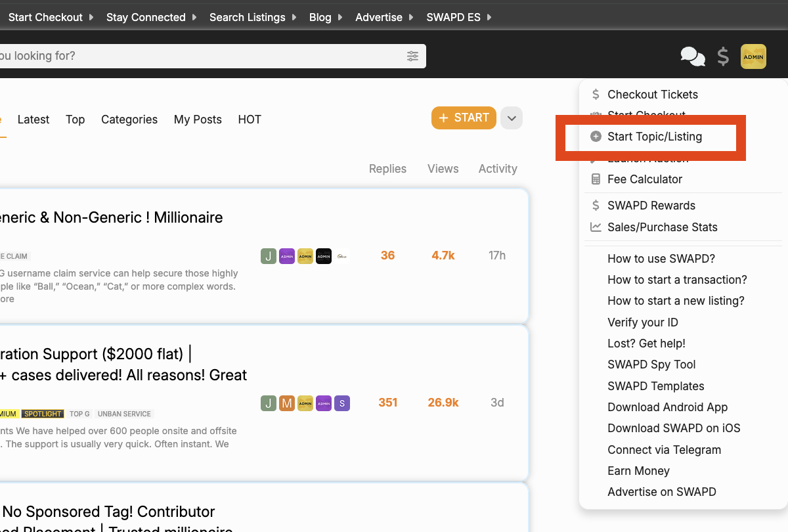Click the J avatar in the Millionaire topic row

point(268,256)
